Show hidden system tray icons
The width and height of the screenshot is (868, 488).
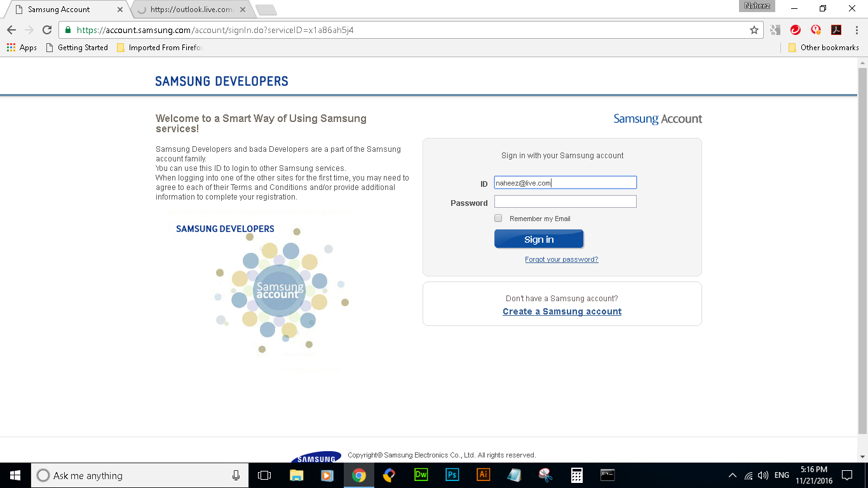pos(733,475)
